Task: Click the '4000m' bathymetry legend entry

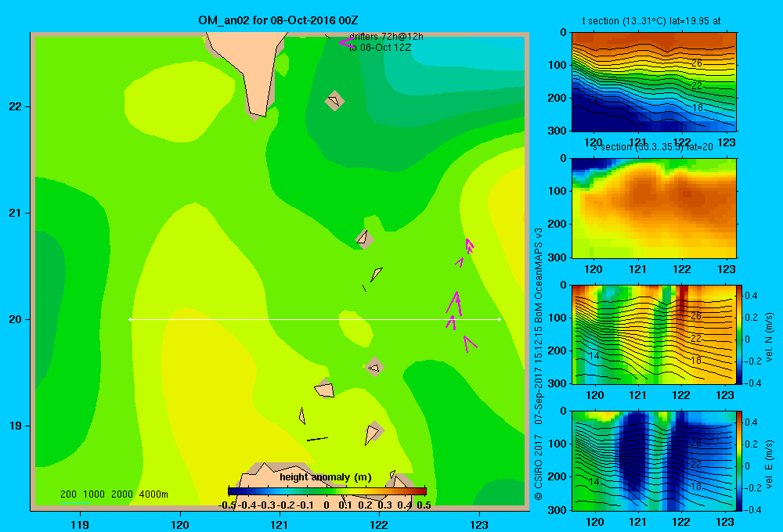Action: click(153, 494)
